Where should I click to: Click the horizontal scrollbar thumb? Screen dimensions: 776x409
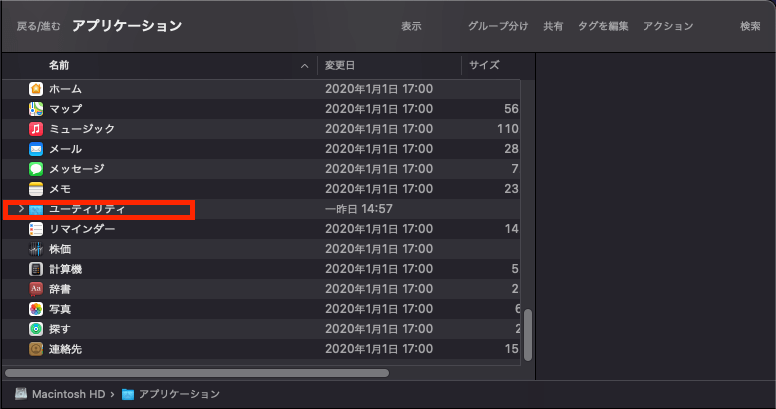pos(197,373)
